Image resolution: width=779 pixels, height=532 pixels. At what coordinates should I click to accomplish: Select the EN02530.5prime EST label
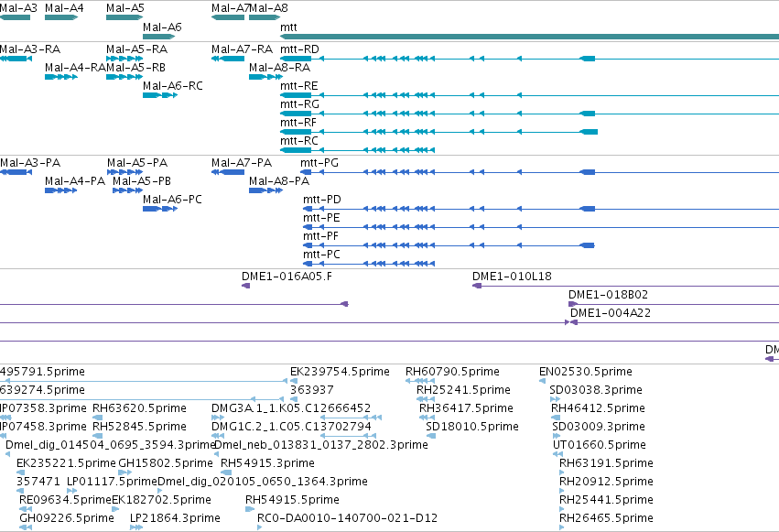pos(586,372)
